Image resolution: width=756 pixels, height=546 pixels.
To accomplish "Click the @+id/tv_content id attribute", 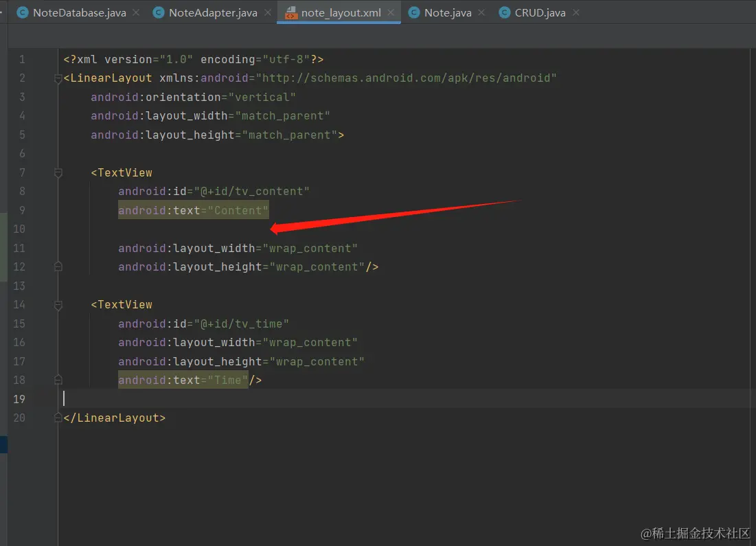I will click(214, 192).
